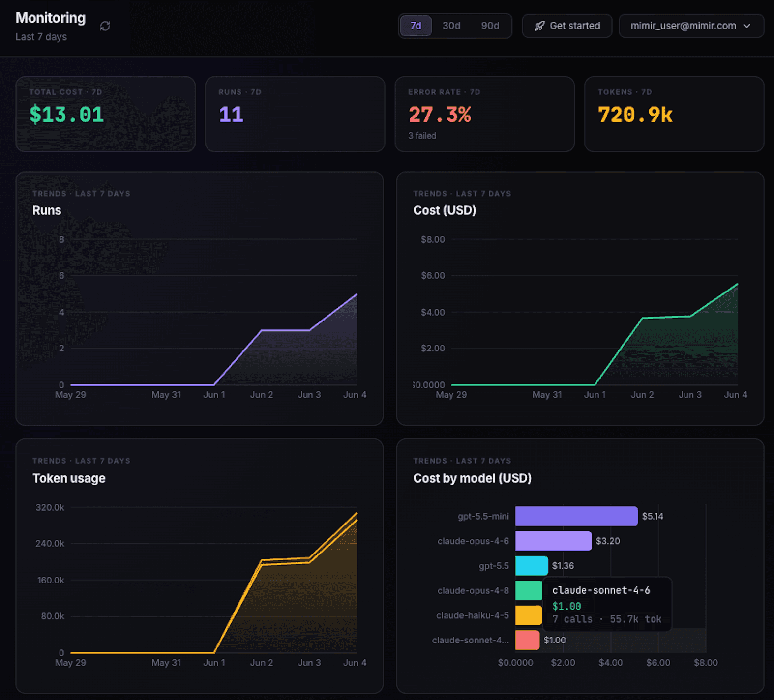Click the 720.9k tokens value

point(635,115)
